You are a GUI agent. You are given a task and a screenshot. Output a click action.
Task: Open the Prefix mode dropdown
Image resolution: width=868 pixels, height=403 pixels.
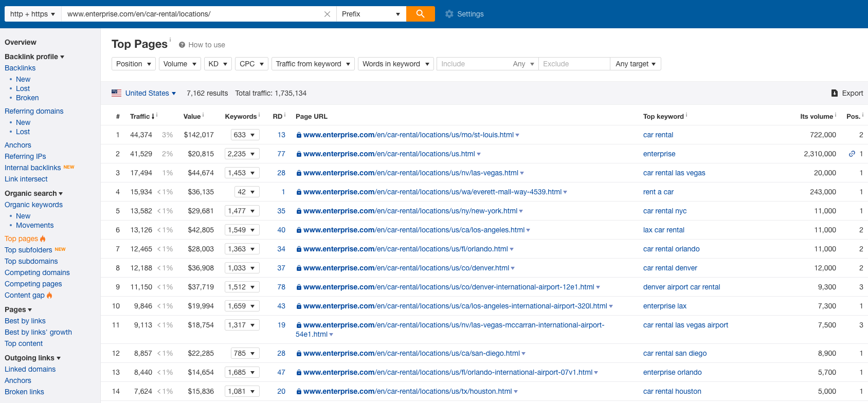[x=371, y=14]
